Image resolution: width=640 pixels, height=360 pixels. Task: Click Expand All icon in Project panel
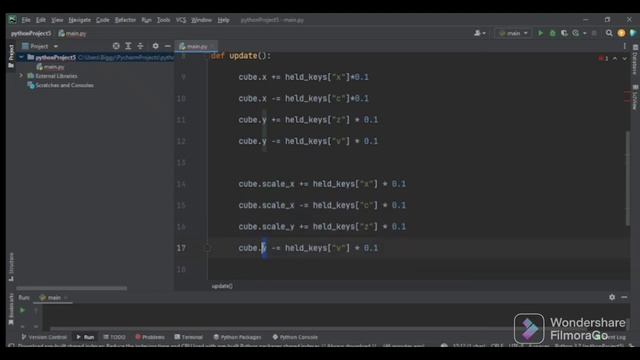click(128, 46)
